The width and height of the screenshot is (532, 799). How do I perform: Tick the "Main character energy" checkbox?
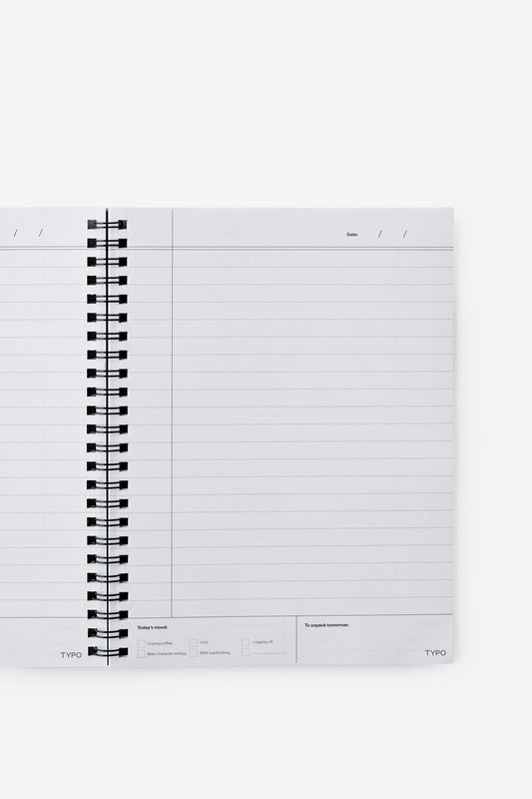click(141, 653)
